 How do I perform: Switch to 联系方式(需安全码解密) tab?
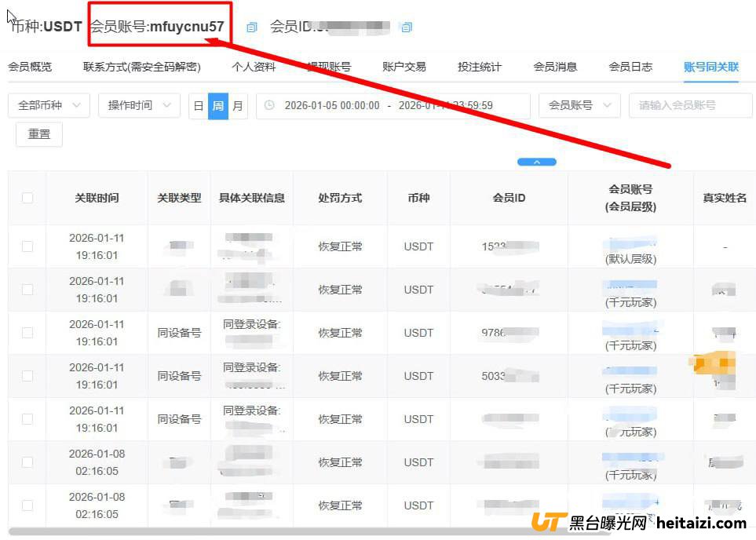pyautogui.click(x=142, y=67)
